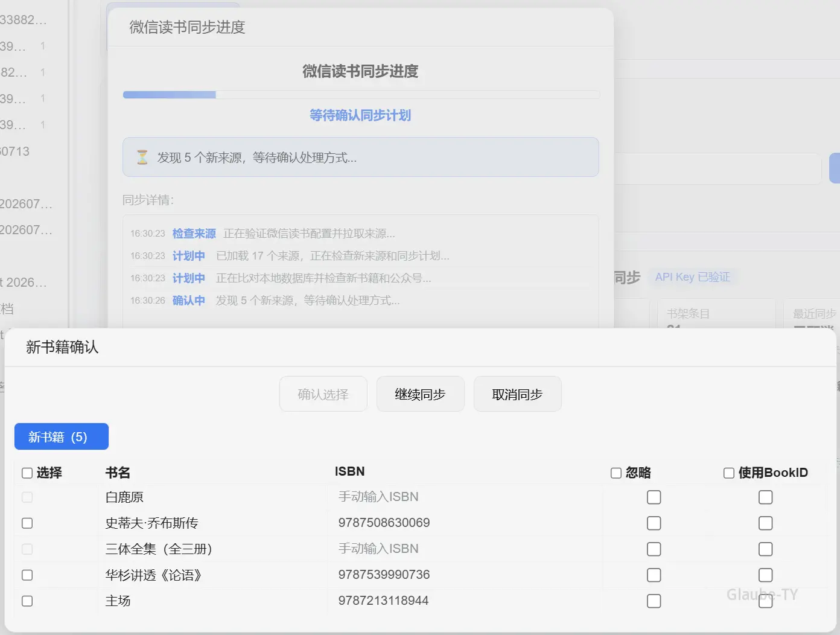Click the book title 主场
This screenshot has height=635, width=840.
coord(118,601)
